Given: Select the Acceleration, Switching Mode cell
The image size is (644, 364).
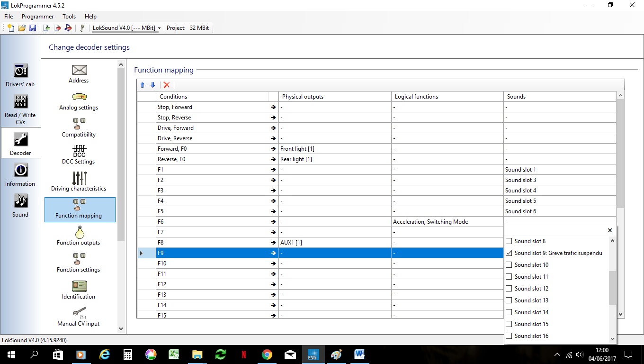Looking at the screenshot, I should (x=447, y=222).
